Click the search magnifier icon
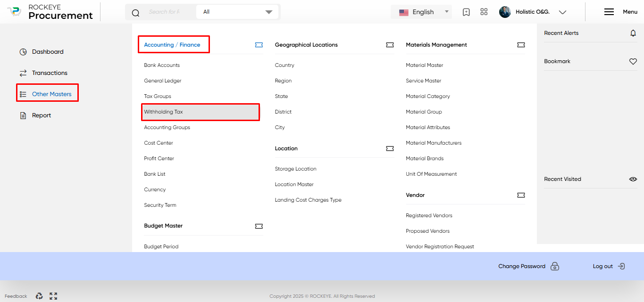644x302 pixels. 135,13
